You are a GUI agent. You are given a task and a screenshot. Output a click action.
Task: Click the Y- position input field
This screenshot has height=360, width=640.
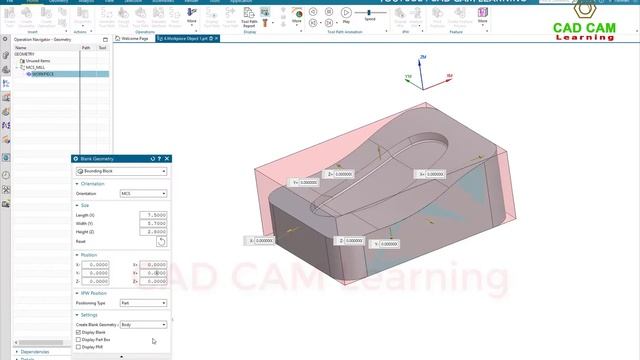coord(95,273)
